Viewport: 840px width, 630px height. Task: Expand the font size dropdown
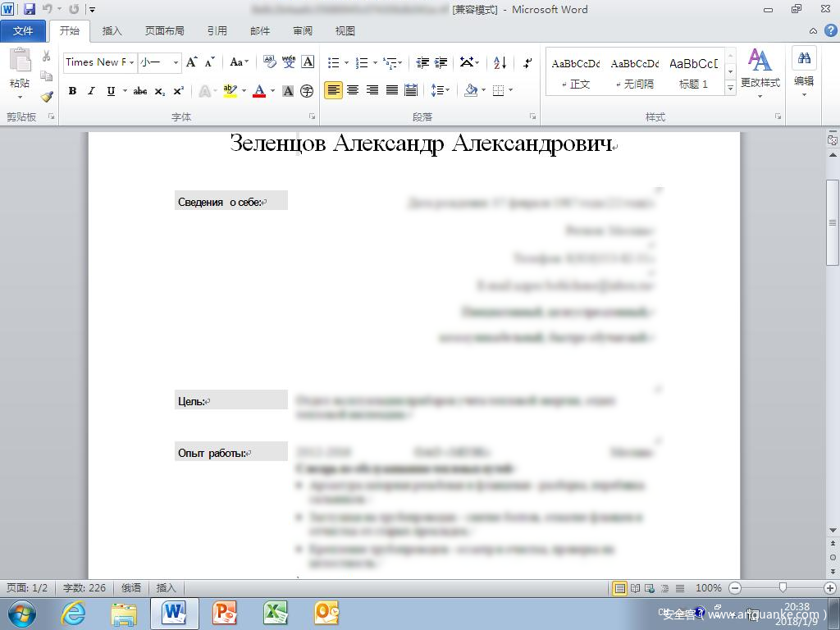(176, 62)
